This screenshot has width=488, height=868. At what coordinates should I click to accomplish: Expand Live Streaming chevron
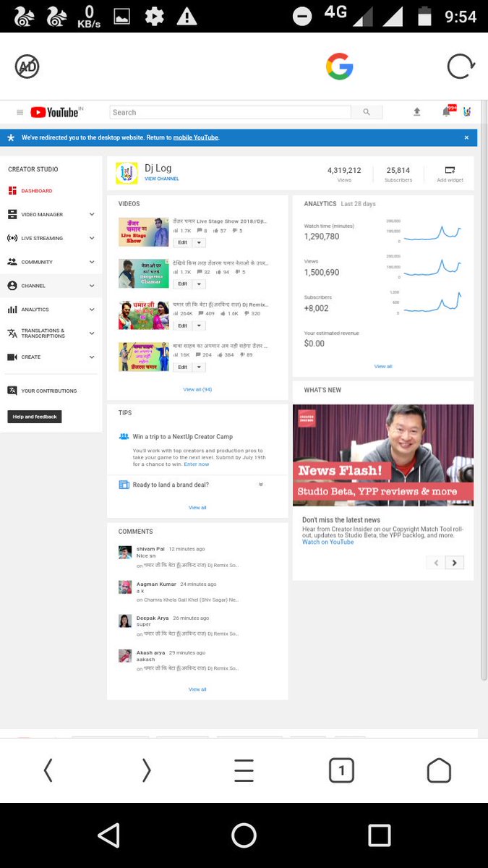click(92, 238)
